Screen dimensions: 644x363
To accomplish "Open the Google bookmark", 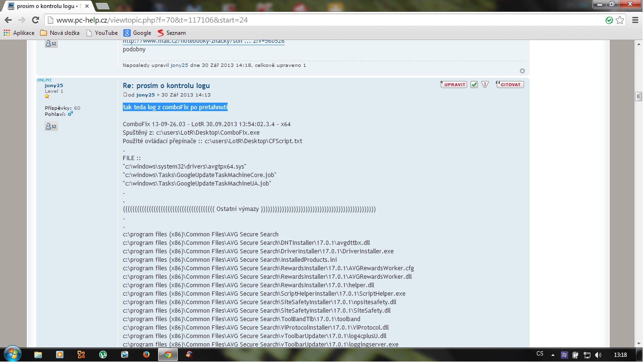I will pos(137,33).
